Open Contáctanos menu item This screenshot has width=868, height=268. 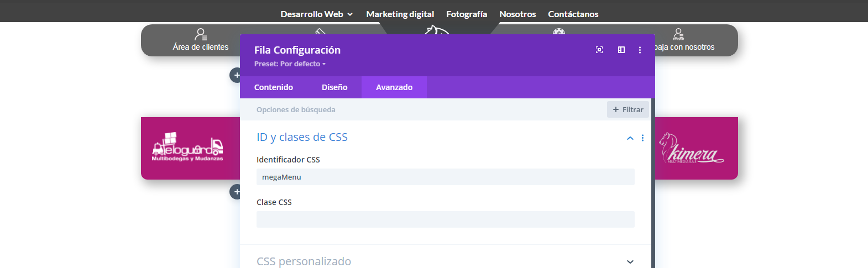(x=573, y=14)
